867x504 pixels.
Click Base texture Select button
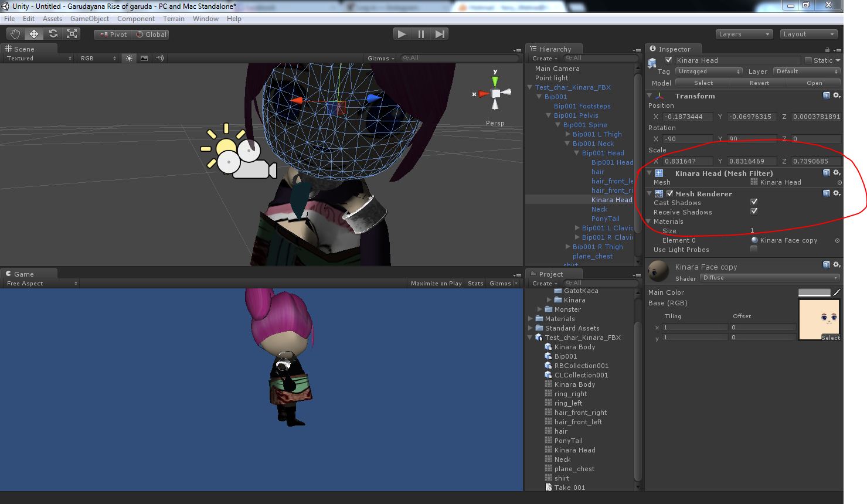pyautogui.click(x=831, y=338)
